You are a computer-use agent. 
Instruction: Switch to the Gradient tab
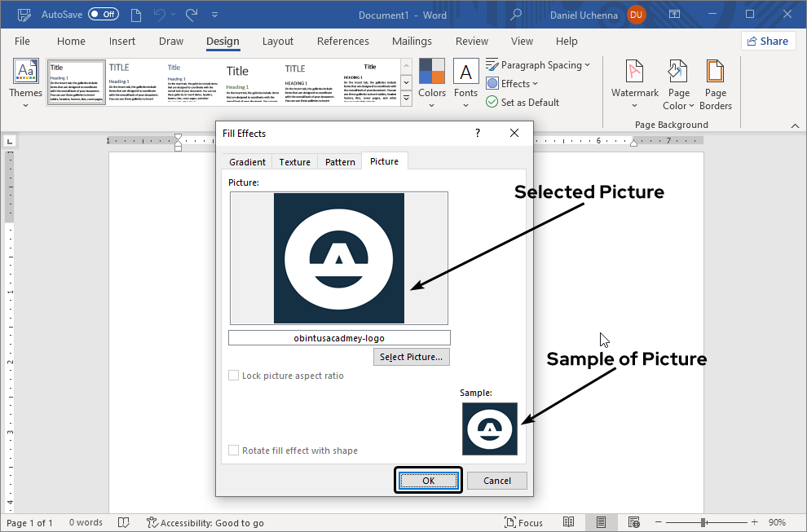[x=247, y=162]
